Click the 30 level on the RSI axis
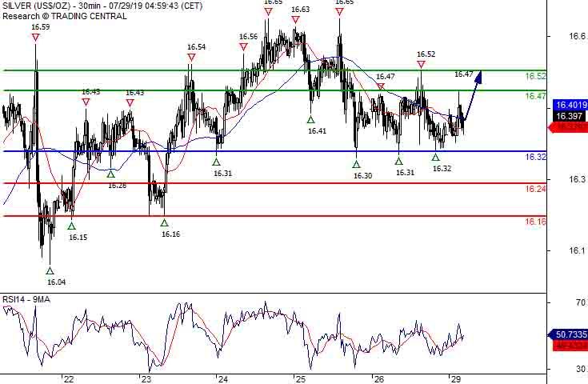The image size is (588, 384). 582,369
